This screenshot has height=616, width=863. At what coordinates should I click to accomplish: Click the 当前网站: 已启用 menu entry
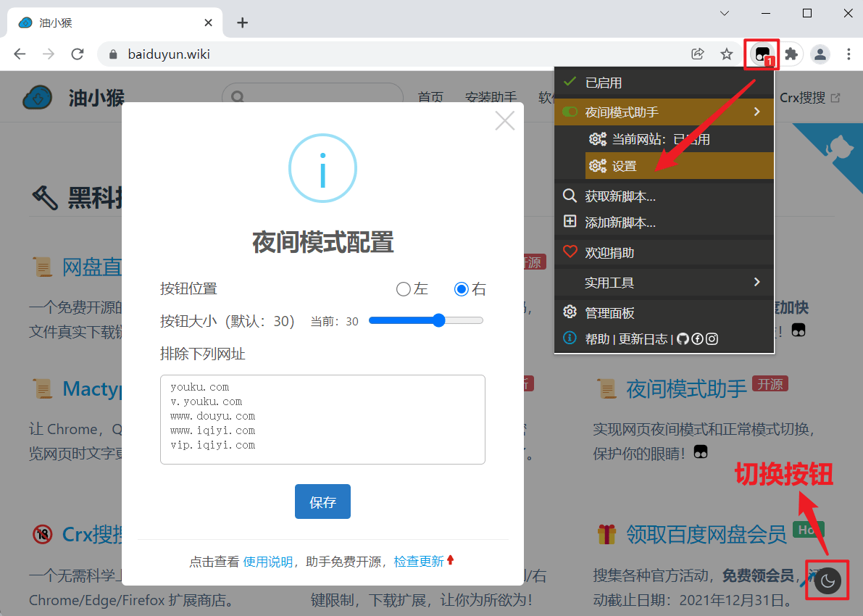(680, 138)
